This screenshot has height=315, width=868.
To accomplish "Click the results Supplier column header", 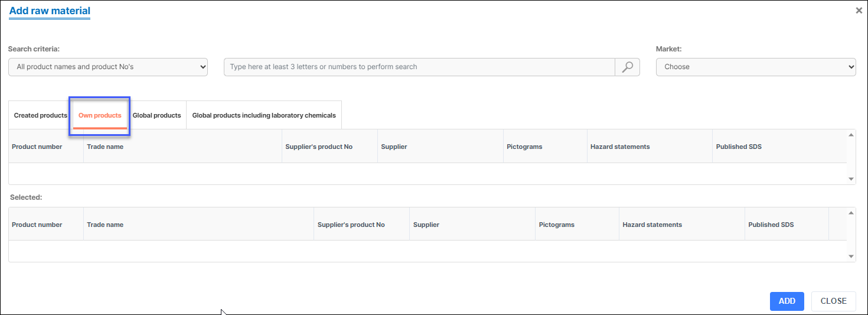I will tap(394, 147).
